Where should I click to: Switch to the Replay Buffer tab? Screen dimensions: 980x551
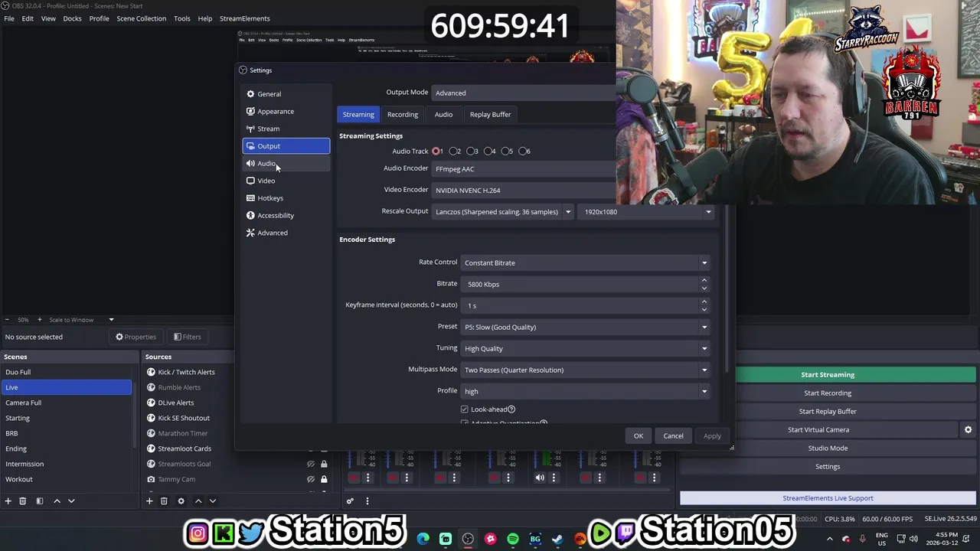(x=490, y=115)
